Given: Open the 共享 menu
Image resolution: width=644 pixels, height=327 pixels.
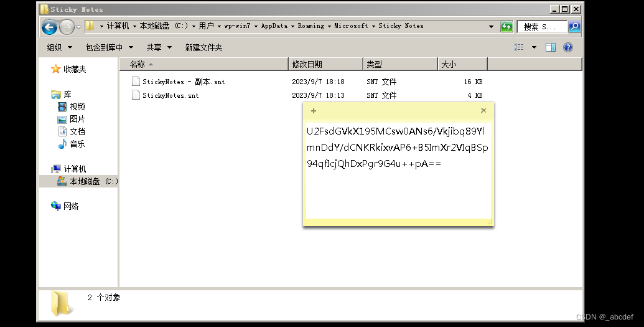Looking at the screenshot, I should coord(159,47).
